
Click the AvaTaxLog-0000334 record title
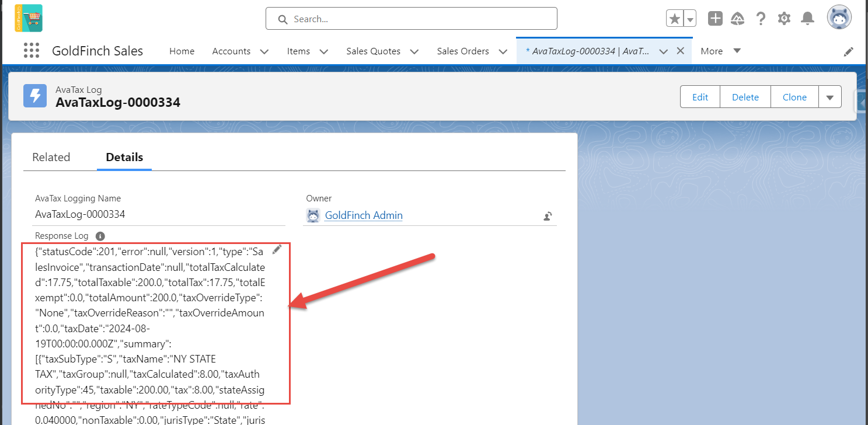coord(118,103)
